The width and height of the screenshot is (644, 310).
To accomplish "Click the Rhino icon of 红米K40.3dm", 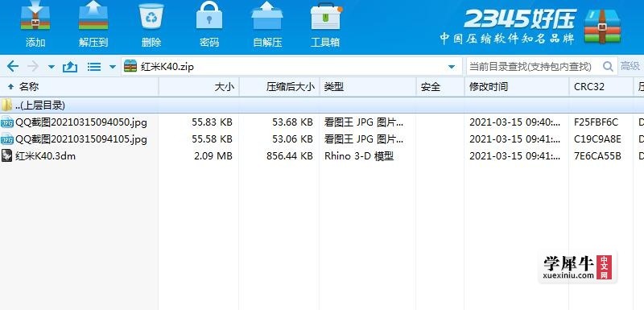I will (6, 156).
